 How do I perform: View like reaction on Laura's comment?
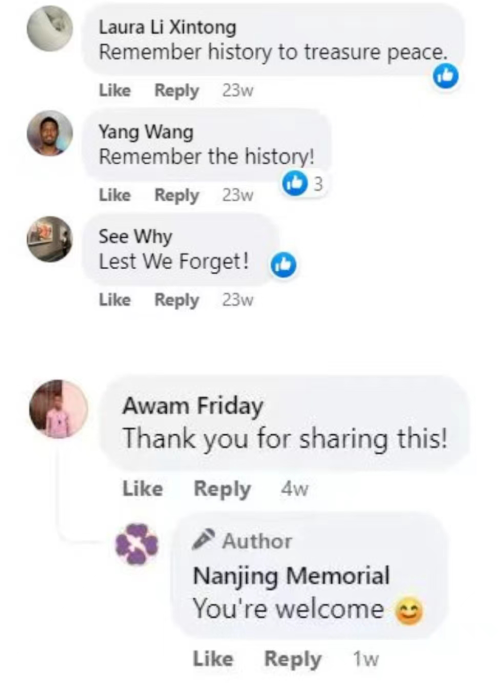pos(446,76)
